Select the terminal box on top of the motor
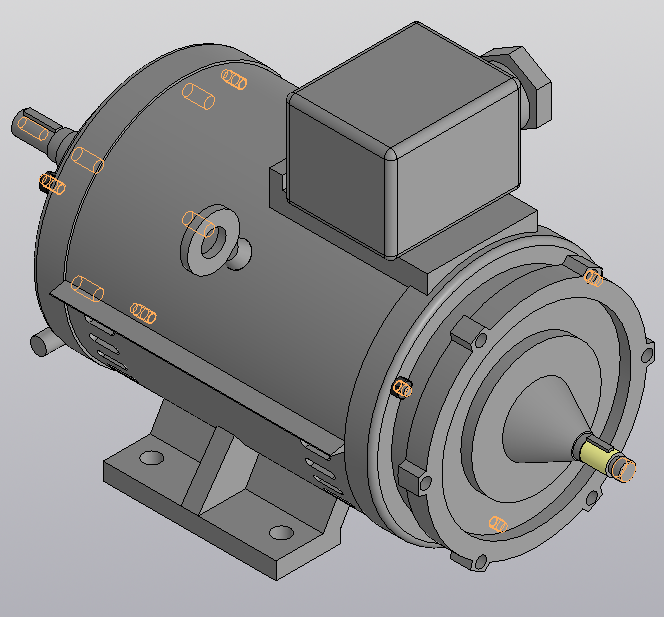The width and height of the screenshot is (664, 617). 404,140
